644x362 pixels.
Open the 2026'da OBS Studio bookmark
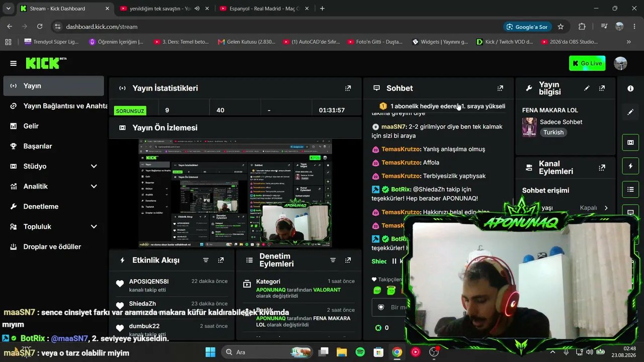(x=570, y=42)
